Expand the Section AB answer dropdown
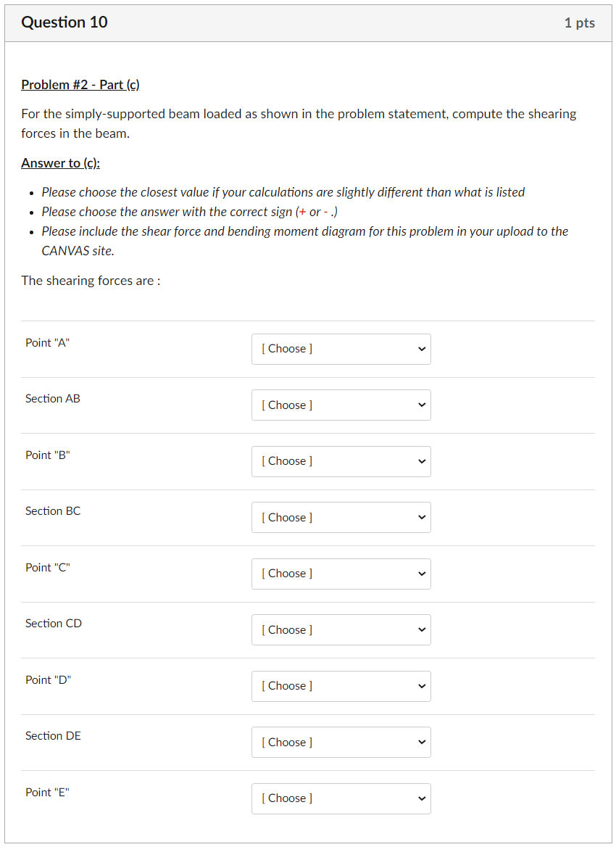This screenshot has width=616, height=847. pyautogui.click(x=341, y=405)
